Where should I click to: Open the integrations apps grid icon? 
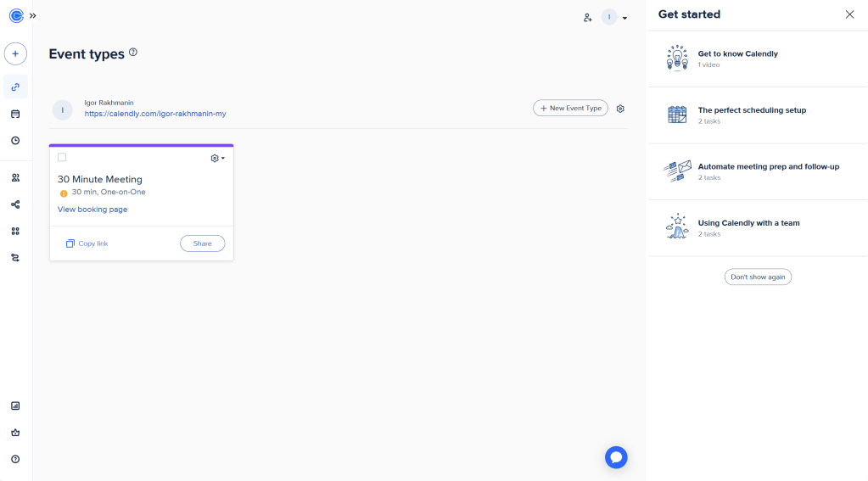point(15,231)
